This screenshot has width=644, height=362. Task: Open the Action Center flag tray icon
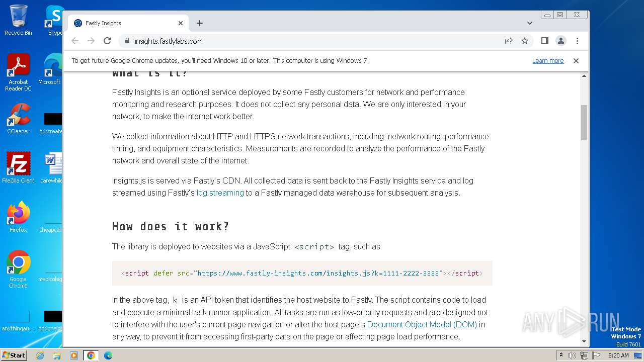coord(596,355)
